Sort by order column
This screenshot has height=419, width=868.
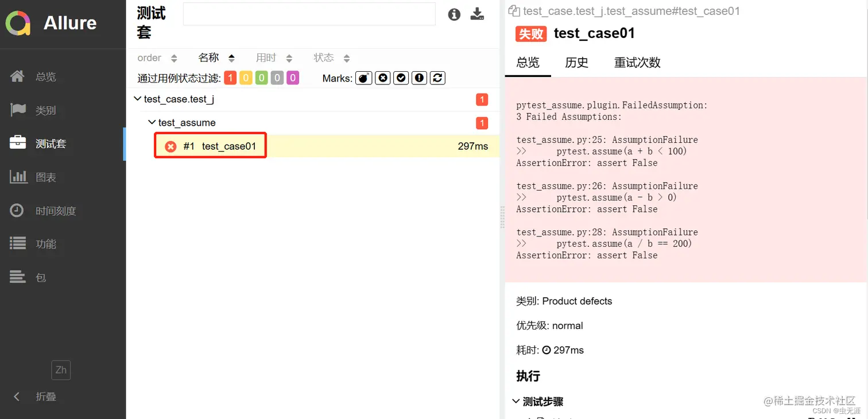(x=157, y=58)
